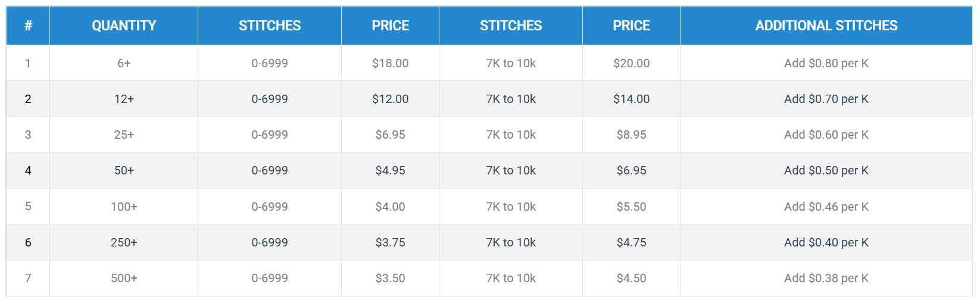Click the Add $0.38 per K cell

[x=826, y=278]
